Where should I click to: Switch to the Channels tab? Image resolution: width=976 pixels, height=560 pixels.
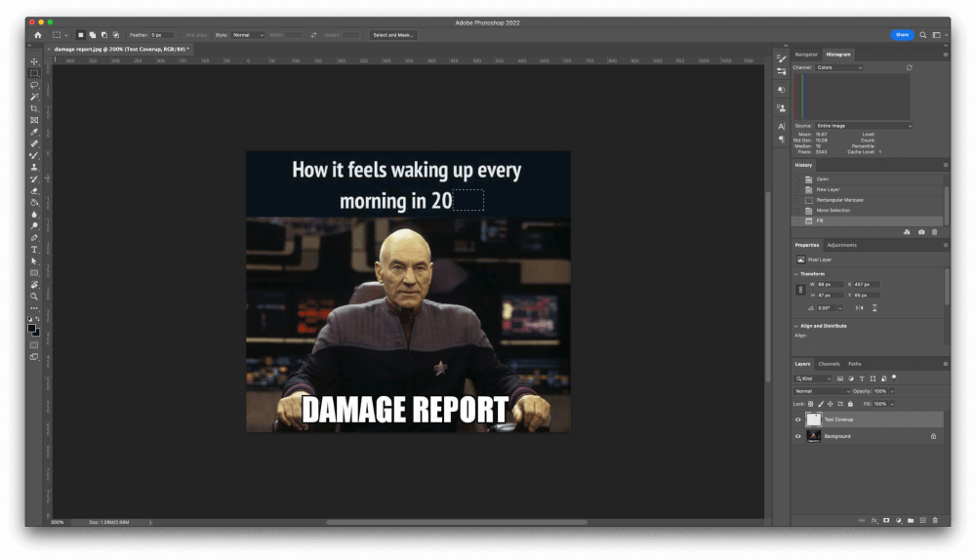point(829,364)
